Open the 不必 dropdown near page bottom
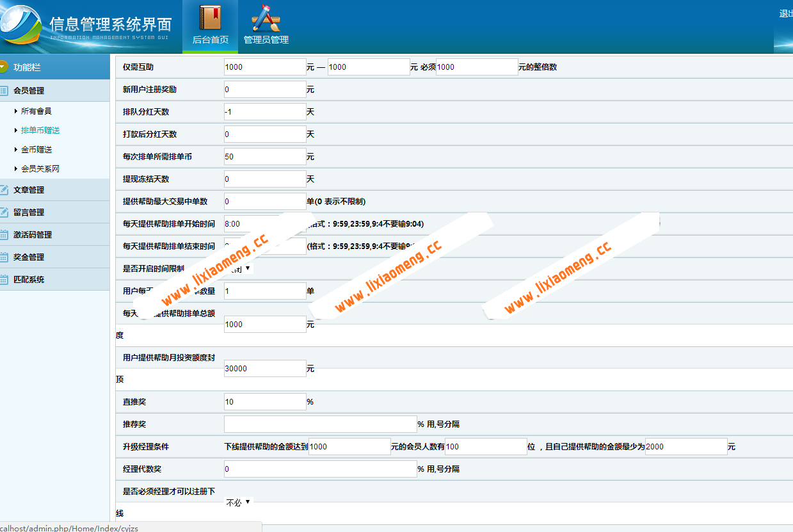The height and width of the screenshot is (532, 793). click(x=238, y=502)
